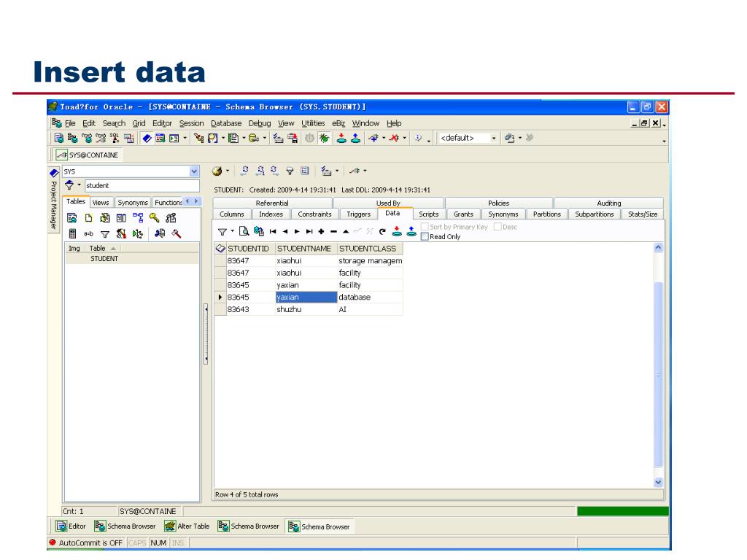Click the green bug debug icon in main toolbar
747x560 pixels.
pyautogui.click(x=324, y=138)
